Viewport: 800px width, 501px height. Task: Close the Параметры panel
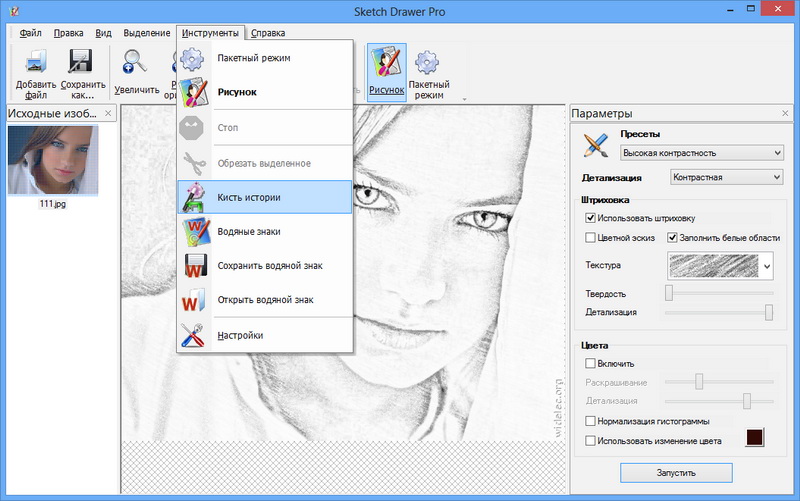(x=785, y=113)
